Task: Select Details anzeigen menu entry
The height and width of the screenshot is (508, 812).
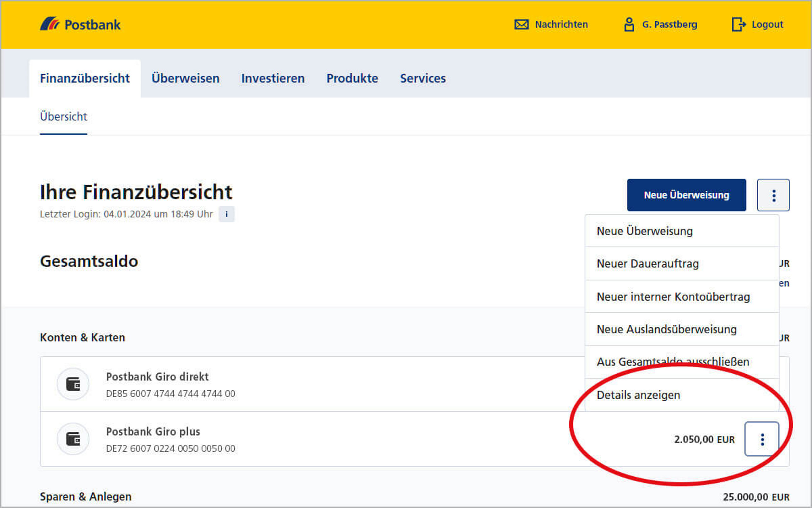Action: 682,395
